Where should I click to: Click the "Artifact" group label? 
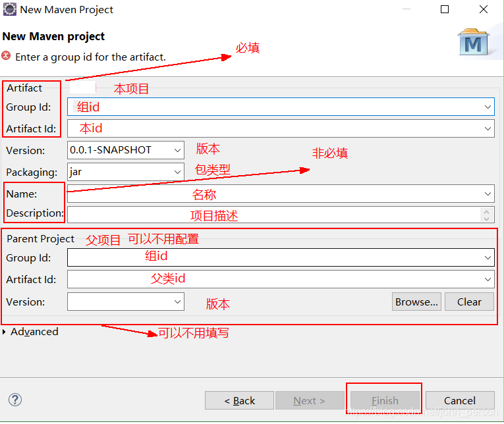point(24,88)
